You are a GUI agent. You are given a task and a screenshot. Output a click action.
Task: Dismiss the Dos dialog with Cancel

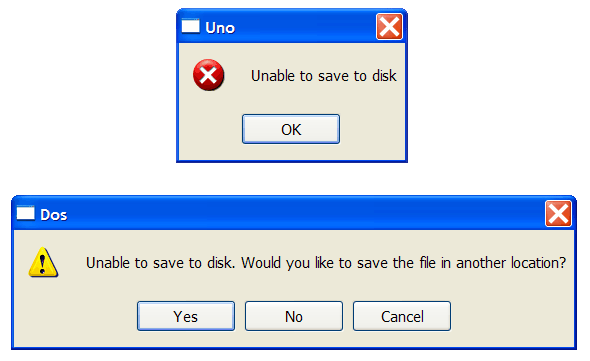(x=402, y=316)
